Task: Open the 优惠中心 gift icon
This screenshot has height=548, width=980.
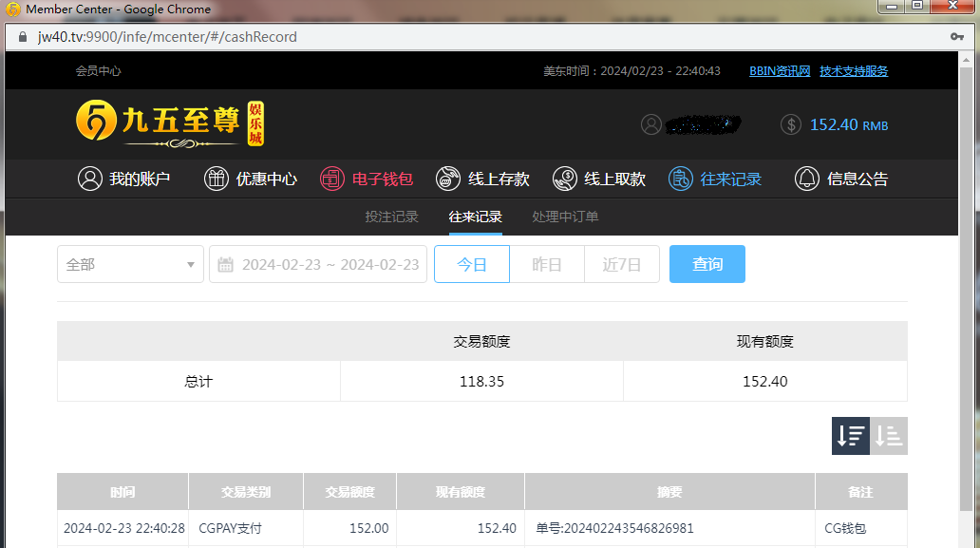Action: (217, 179)
